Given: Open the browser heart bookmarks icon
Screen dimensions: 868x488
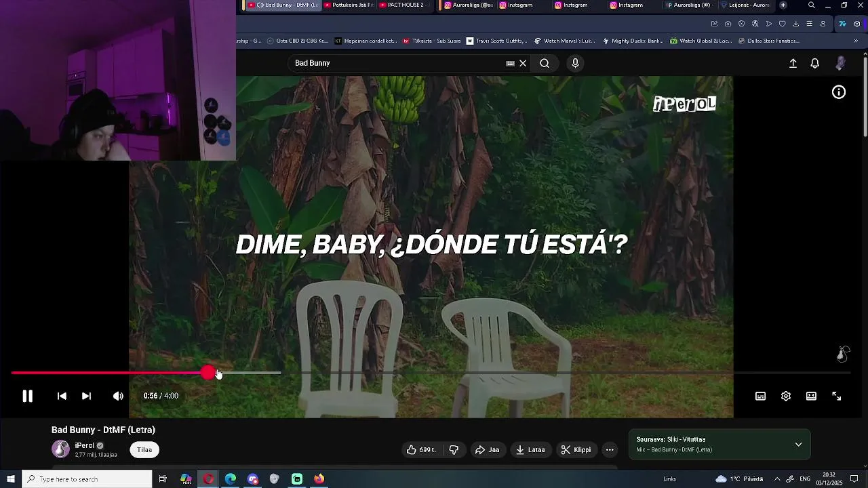Looking at the screenshot, I should click(x=782, y=24).
